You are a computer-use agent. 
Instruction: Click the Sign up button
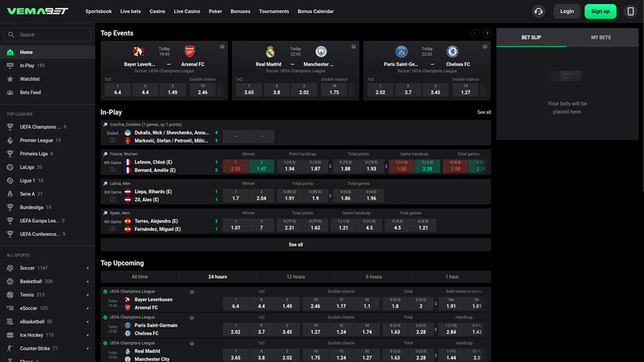pos(600,11)
